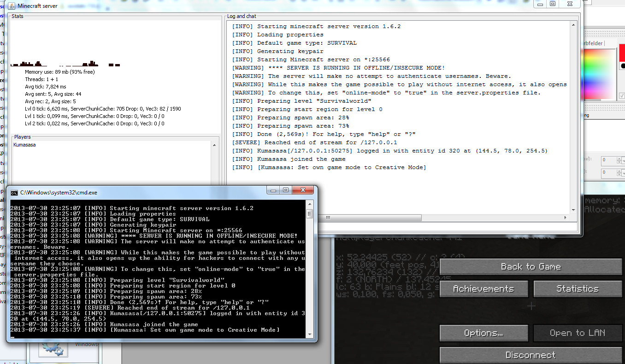Image resolution: width=625 pixels, height=364 pixels.
Task: Click the "Generating keypair" server log line
Action: (x=277, y=51)
